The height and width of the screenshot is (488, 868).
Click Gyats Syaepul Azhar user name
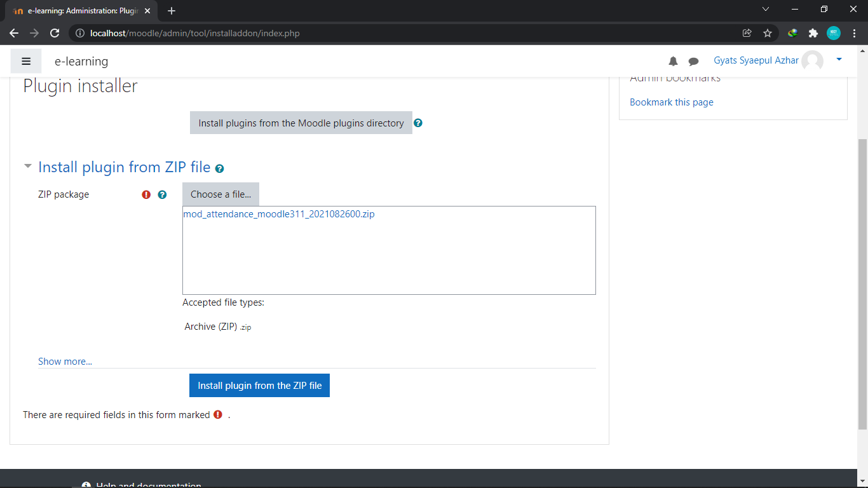[x=756, y=60]
